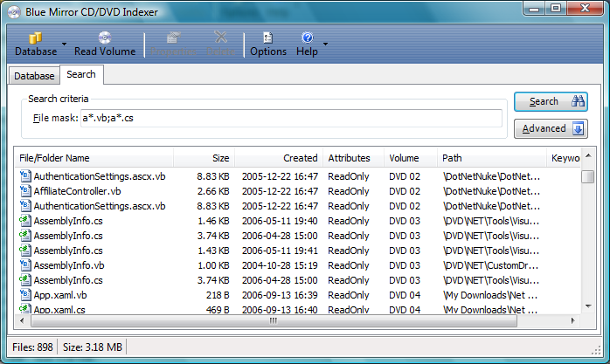Click the Read Volume disc icon
This screenshot has height=364, width=610.
(105, 38)
